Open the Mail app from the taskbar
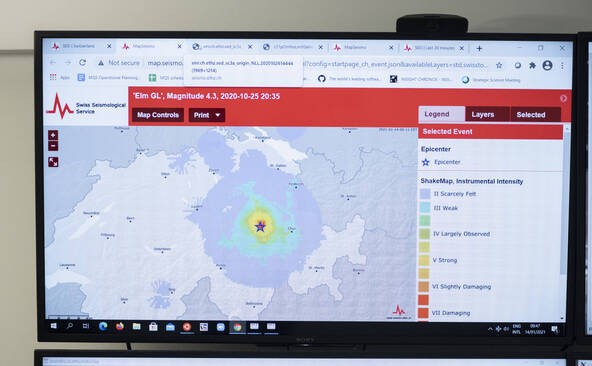The width and height of the screenshot is (592, 366). coord(170,327)
